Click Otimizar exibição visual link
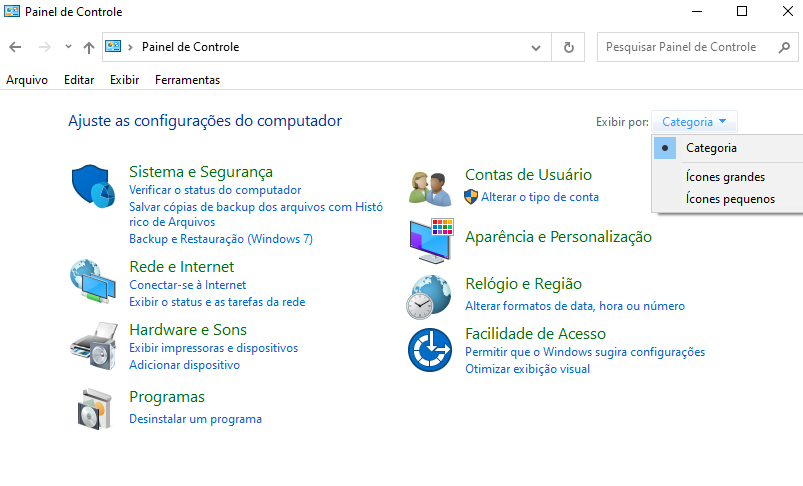803x486 pixels. click(527, 369)
